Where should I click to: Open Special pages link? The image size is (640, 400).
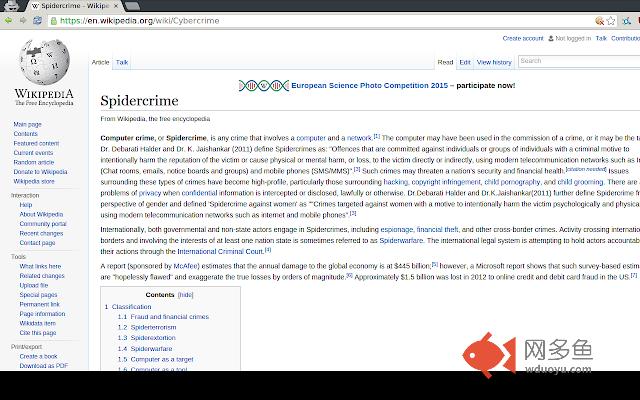pyautogui.click(x=38, y=295)
